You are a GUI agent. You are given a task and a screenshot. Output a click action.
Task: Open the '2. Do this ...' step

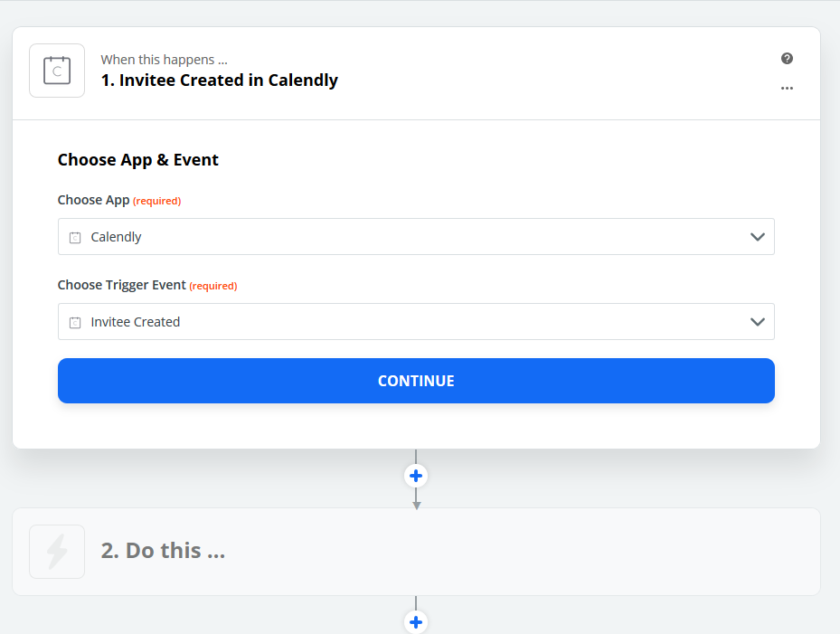(416, 552)
